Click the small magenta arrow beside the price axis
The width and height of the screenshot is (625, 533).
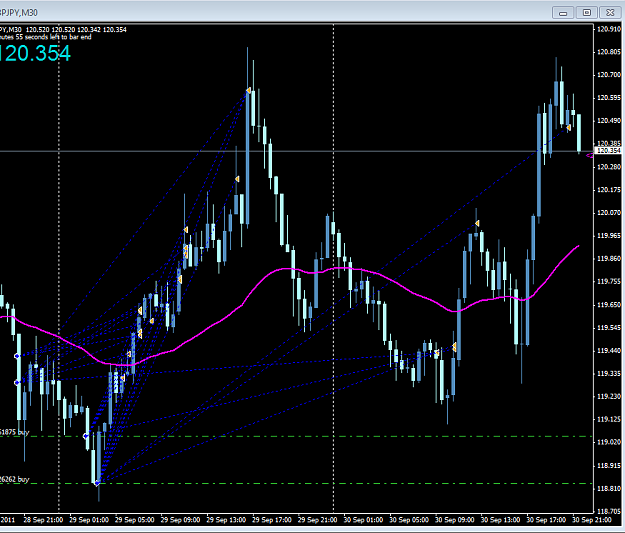[590, 156]
